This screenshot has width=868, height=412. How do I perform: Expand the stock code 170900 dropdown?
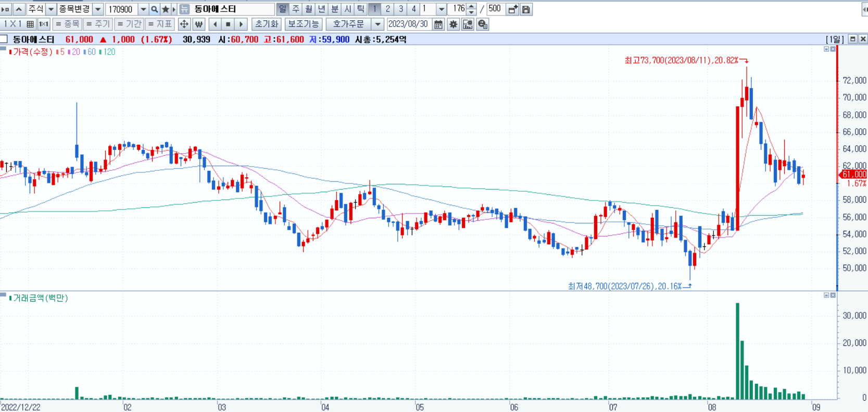143,9
